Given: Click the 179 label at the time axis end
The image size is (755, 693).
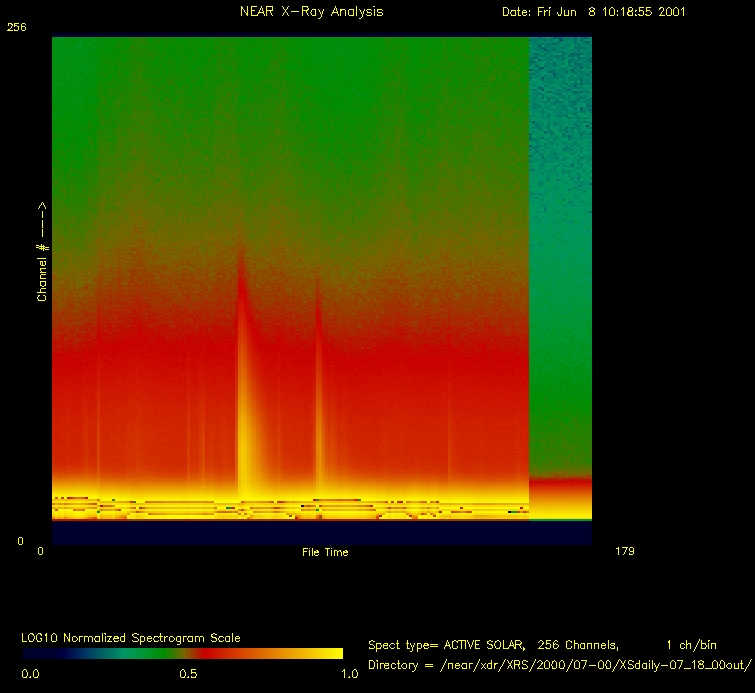Looking at the screenshot, I should [625, 551].
